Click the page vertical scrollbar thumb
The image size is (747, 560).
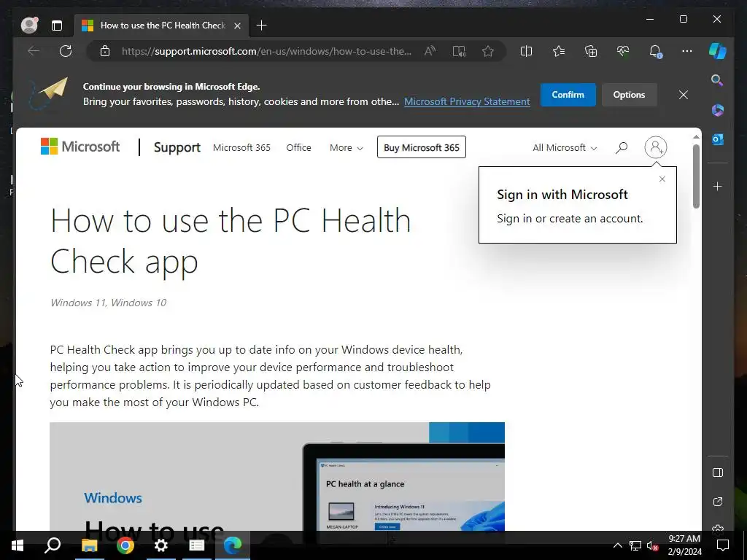click(696, 176)
